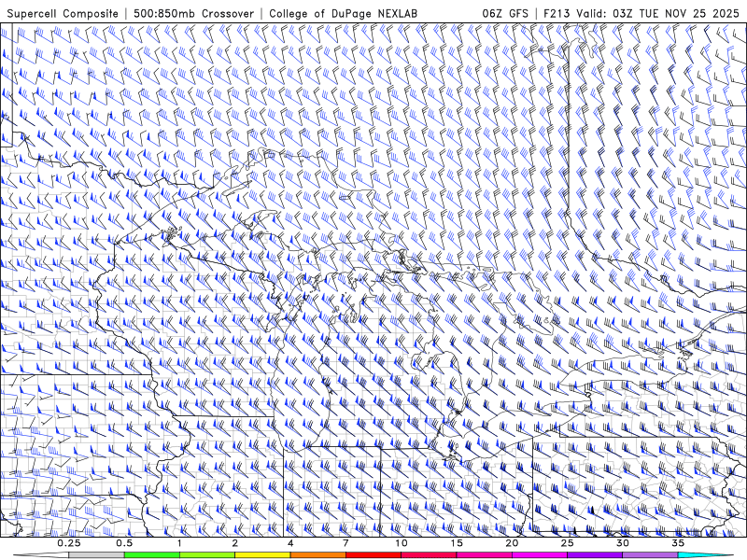Select the colorbar value label 1

[x=179, y=543]
